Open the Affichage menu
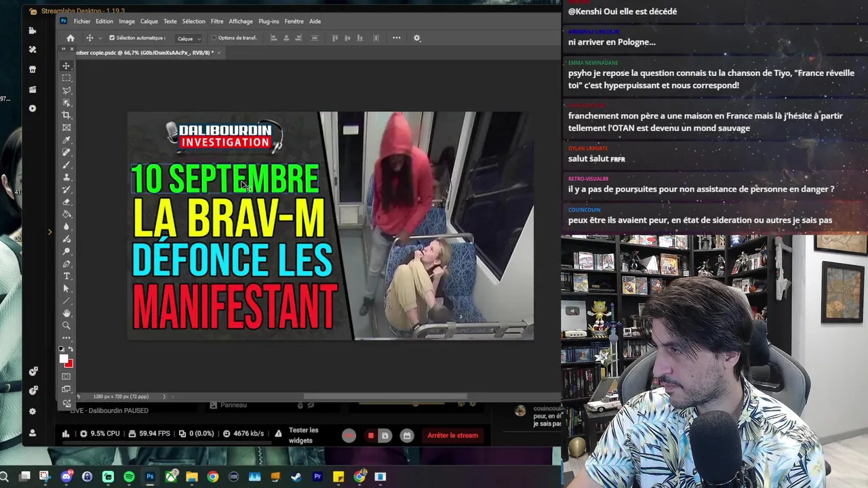This screenshot has height=488, width=868. click(241, 21)
